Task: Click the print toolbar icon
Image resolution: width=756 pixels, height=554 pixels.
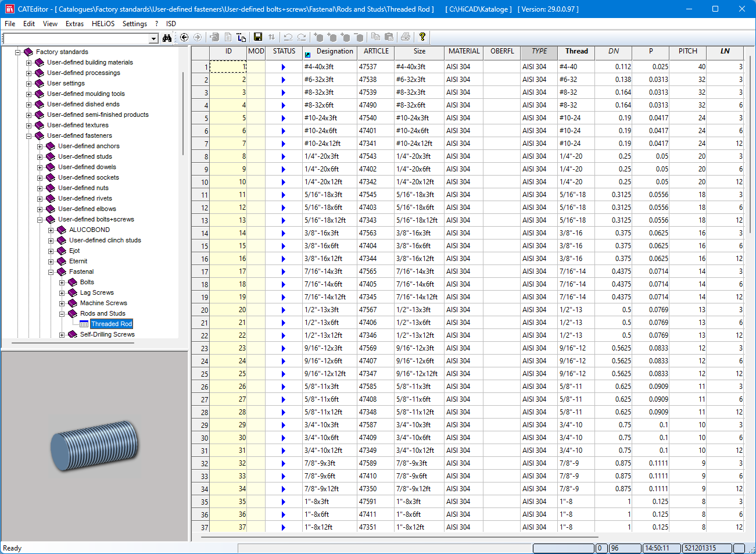Action: pos(406,37)
